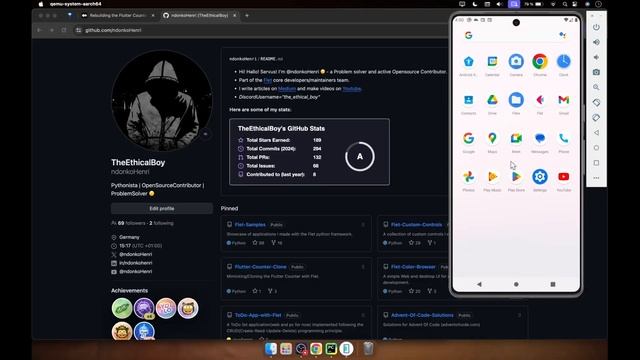This screenshot has height=360, width=640.
Task: Open the Apple menu in menu bar
Action: [41, 4]
